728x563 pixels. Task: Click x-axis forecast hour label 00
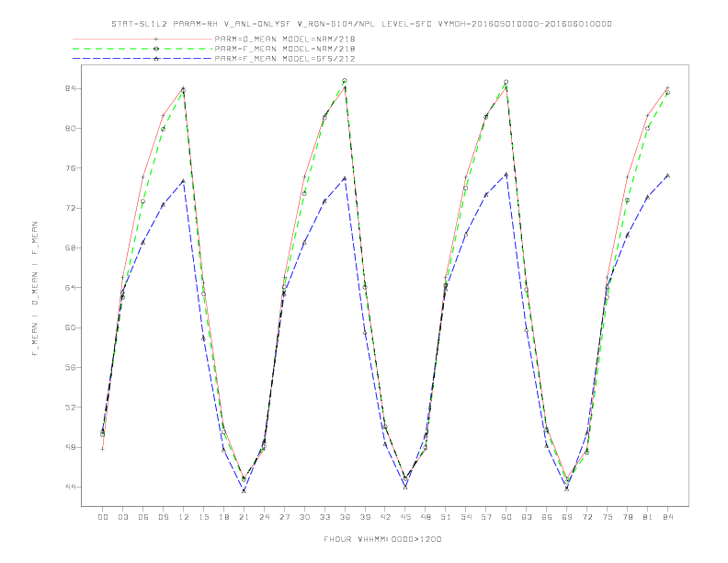pos(103,517)
